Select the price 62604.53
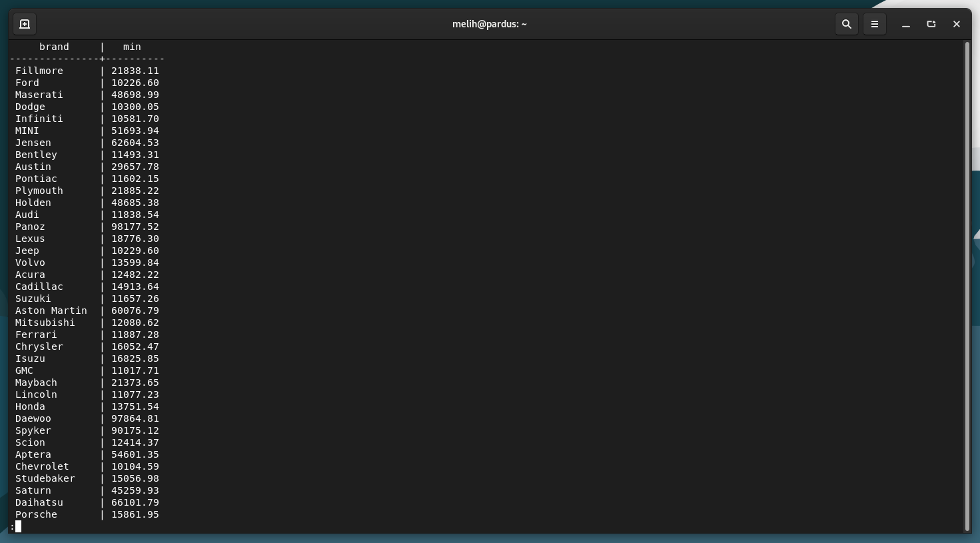 (x=135, y=143)
